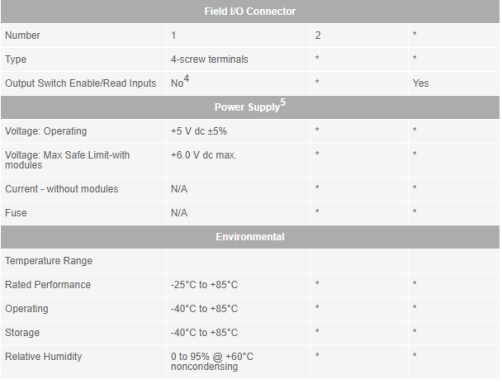
Task: Open footnote 4 next to No
Action: pyautogui.click(x=186, y=78)
